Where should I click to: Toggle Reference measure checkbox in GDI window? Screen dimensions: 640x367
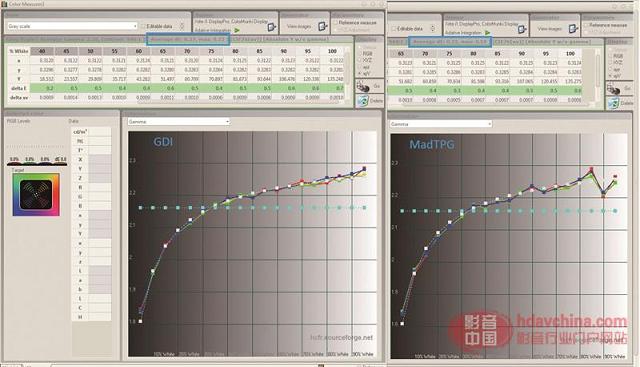(x=336, y=23)
